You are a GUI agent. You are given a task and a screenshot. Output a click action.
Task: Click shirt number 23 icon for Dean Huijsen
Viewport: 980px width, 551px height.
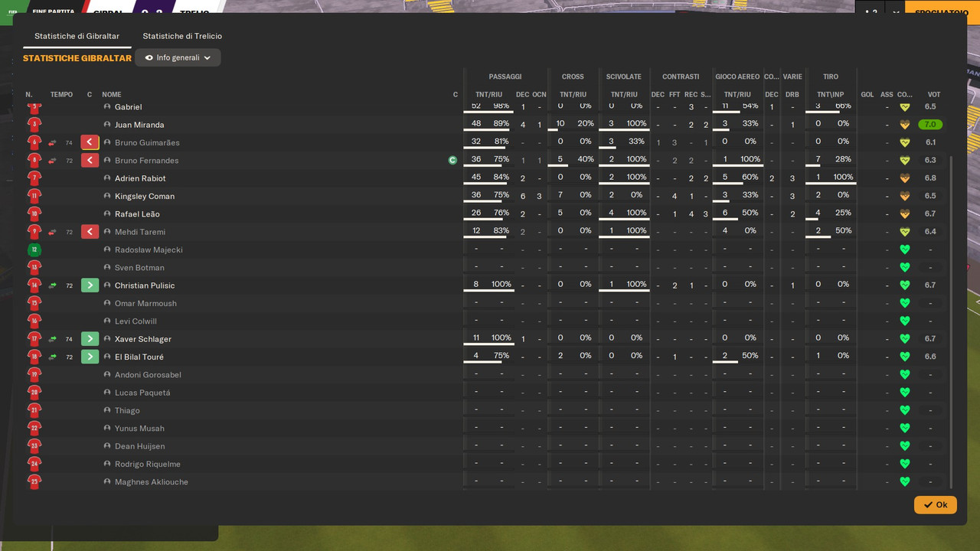click(34, 446)
